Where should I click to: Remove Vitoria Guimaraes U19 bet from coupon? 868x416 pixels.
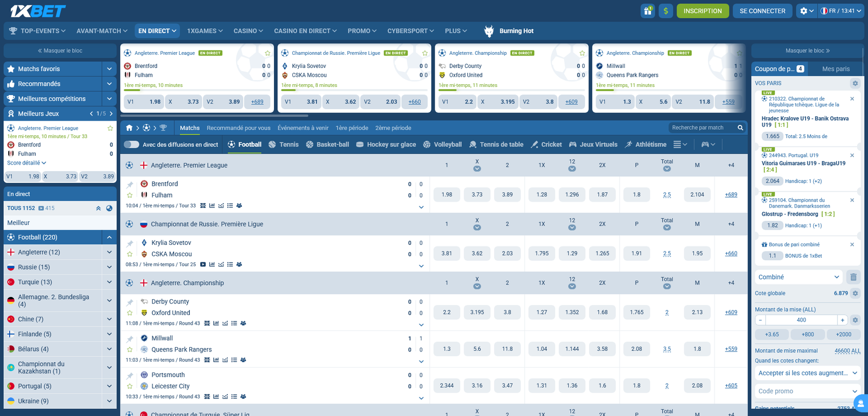tap(852, 155)
